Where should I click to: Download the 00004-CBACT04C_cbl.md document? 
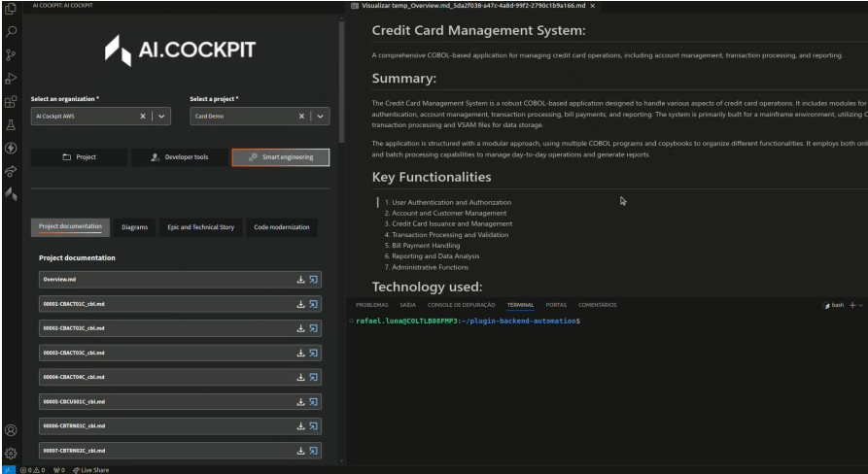[x=300, y=377]
